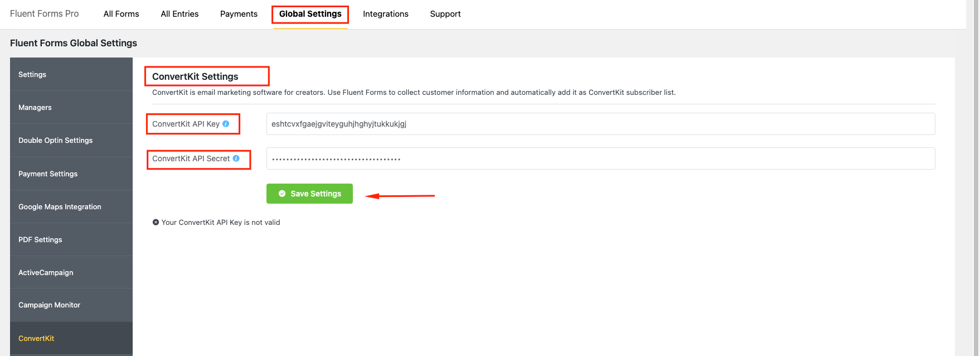
Task: Open the Integrations tab
Action: [x=385, y=14]
